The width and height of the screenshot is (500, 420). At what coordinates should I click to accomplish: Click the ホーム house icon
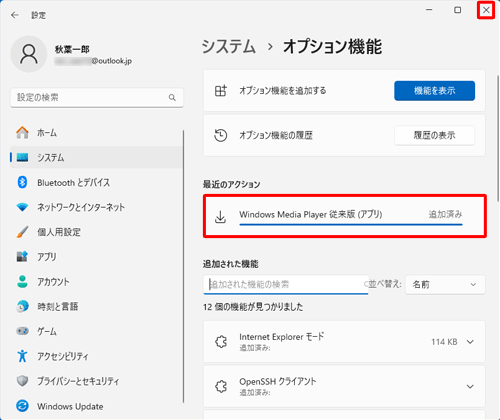(22, 132)
